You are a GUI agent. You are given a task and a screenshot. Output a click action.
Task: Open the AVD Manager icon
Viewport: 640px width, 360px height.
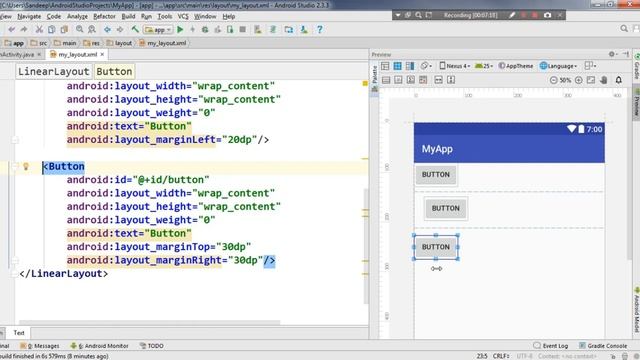258,29
